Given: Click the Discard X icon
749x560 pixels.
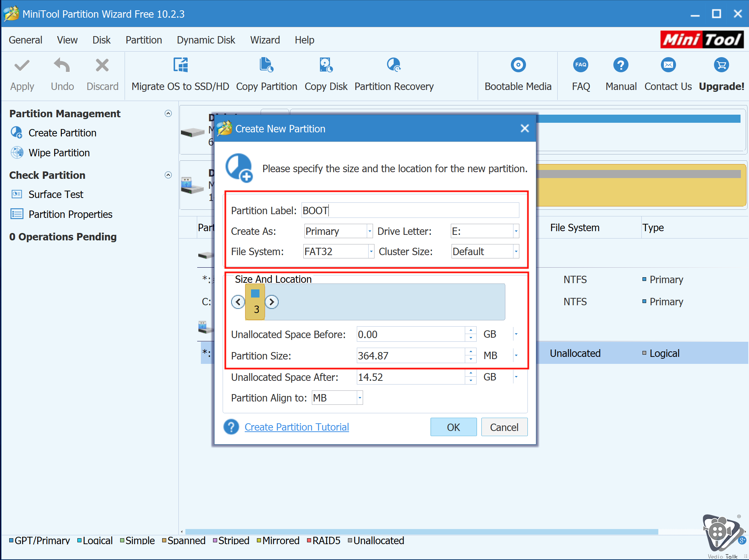Looking at the screenshot, I should (x=102, y=66).
